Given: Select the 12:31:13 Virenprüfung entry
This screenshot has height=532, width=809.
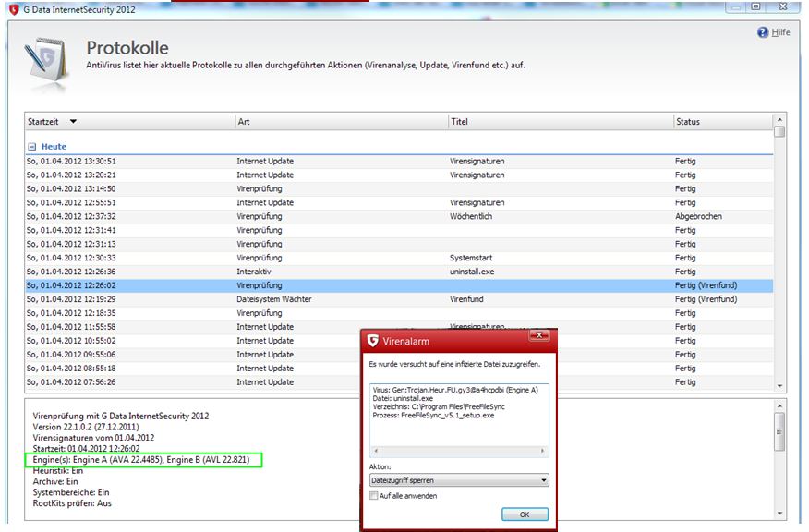Looking at the screenshot, I should pos(399,244).
